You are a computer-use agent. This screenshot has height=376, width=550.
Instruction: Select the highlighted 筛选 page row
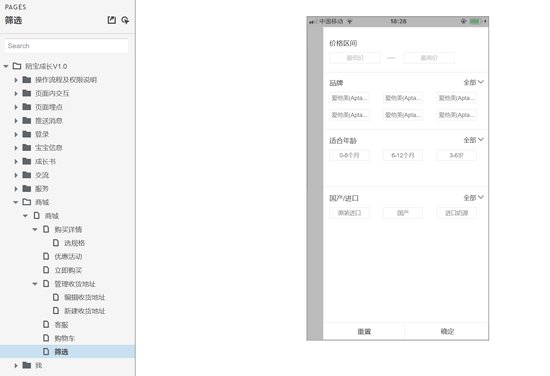(67, 351)
